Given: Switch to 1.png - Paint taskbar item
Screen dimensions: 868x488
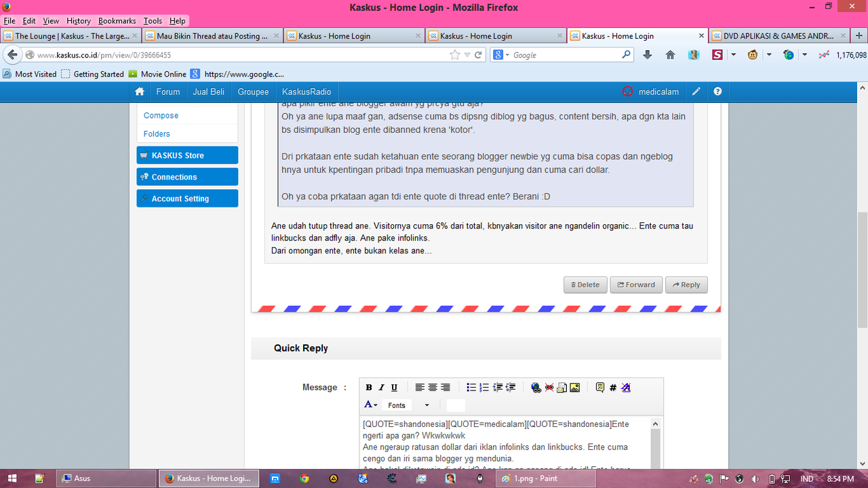Looking at the screenshot, I should pos(545,479).
